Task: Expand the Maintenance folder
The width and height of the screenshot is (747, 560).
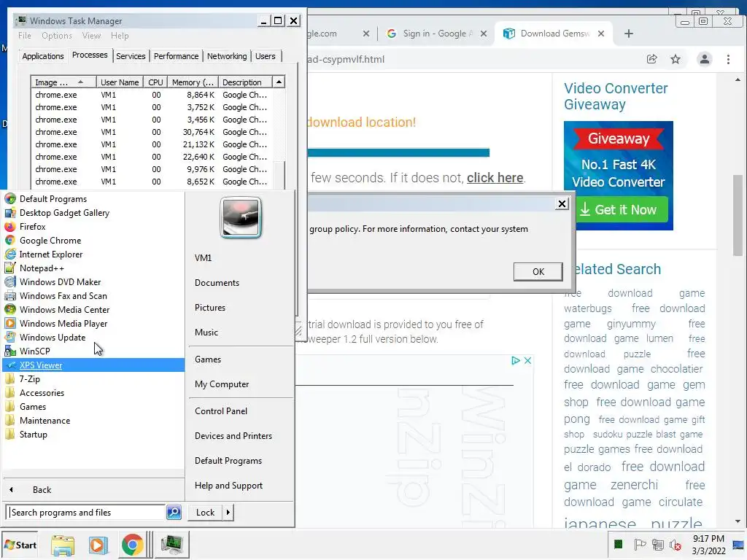Action: (x=44, y=421)
